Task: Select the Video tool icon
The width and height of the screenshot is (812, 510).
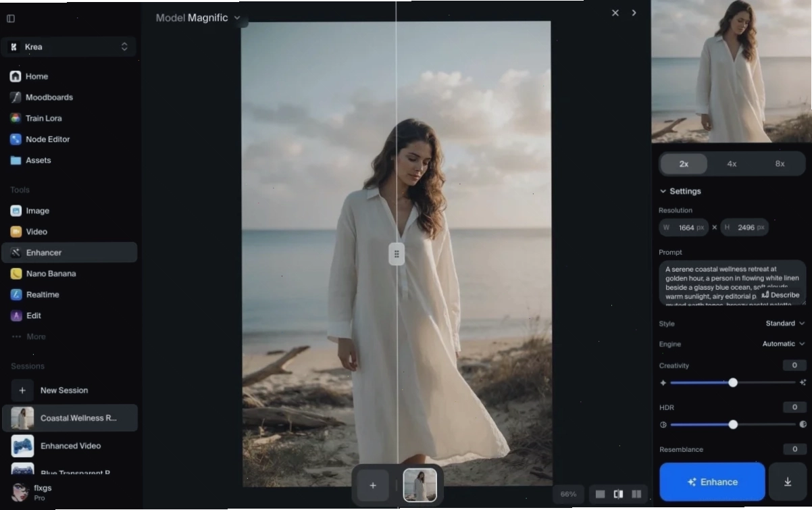Action: click(x=16, y=232)
